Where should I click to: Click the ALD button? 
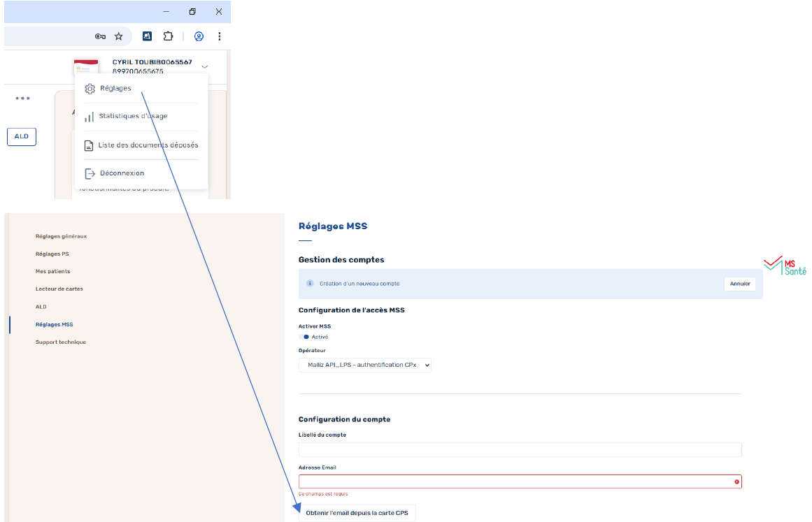(x=22, y=136)
